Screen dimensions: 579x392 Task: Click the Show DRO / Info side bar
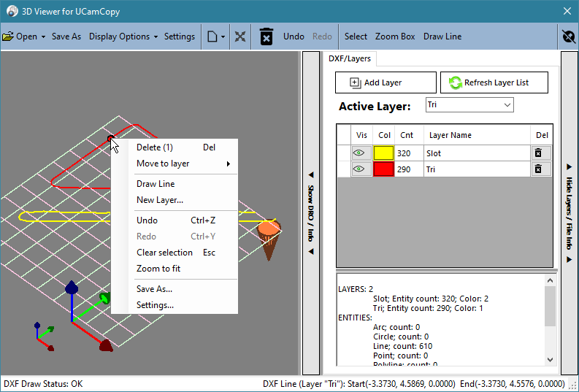[311, 213]
